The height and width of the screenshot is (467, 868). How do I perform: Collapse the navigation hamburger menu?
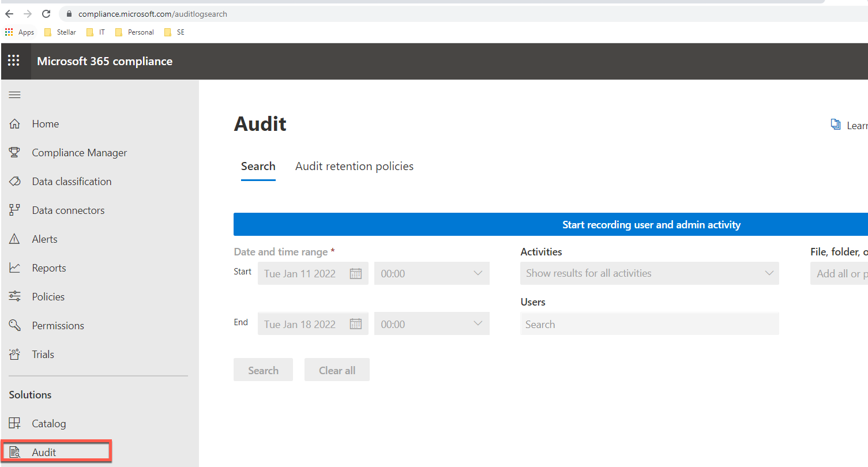[x=14, y=95]
